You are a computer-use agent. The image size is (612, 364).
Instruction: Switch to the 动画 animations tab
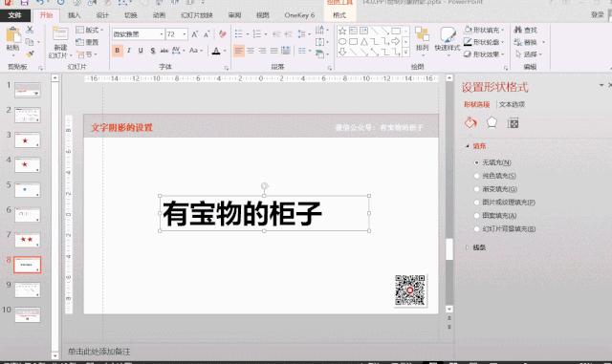click(159, 15)
